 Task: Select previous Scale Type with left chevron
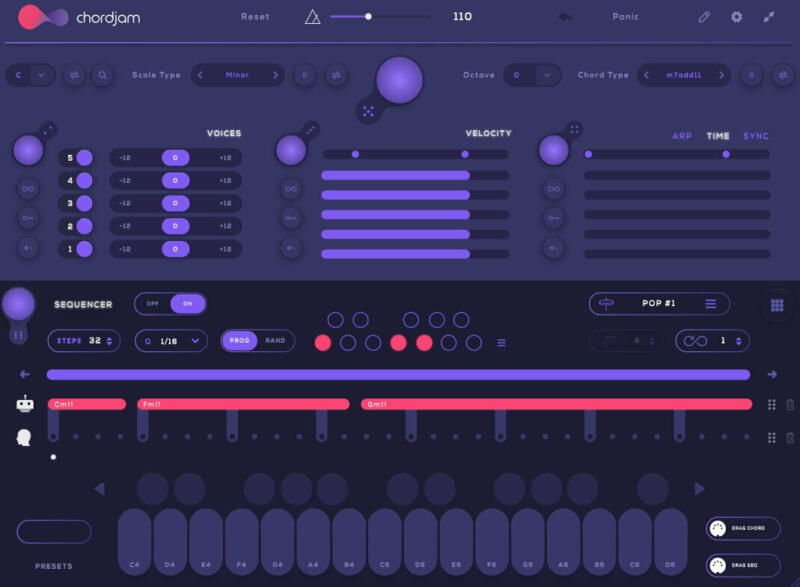pos(201,75)
